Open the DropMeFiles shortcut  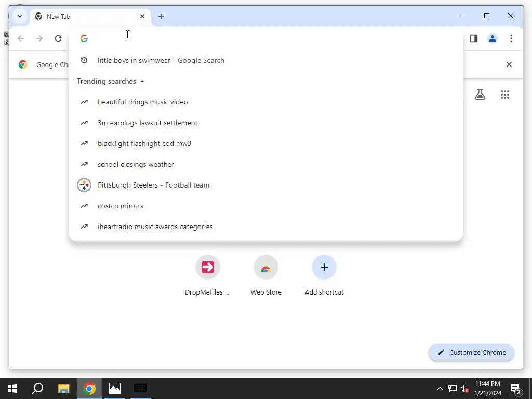[207, 275]
